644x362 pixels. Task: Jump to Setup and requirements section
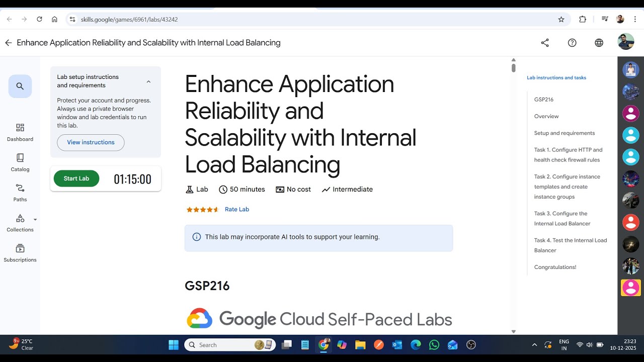pyautogui.click(x=565, y=133)
